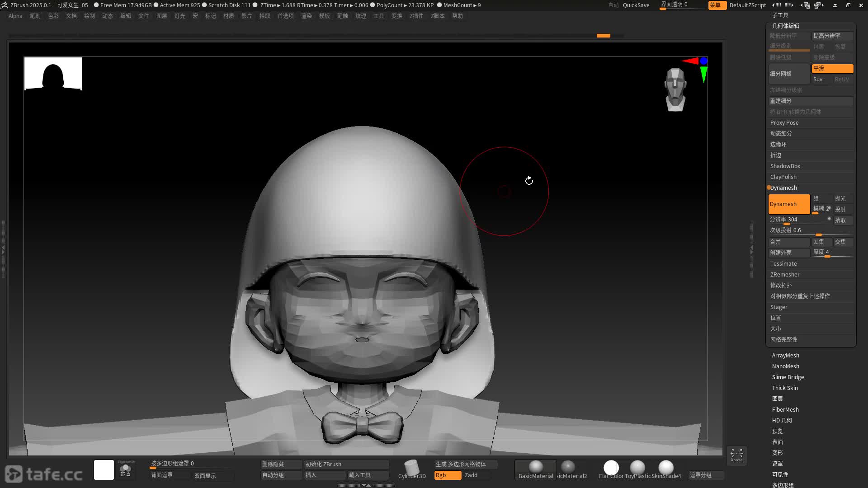Click the DefaultZScript button
The height and width of the screenshot is (488, 868).
(747, 5)
